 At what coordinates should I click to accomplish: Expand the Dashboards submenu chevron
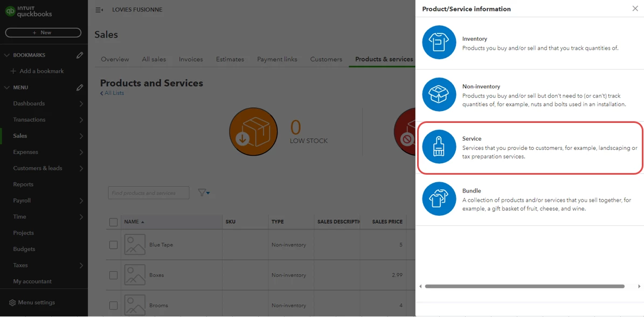click(81, 104)
